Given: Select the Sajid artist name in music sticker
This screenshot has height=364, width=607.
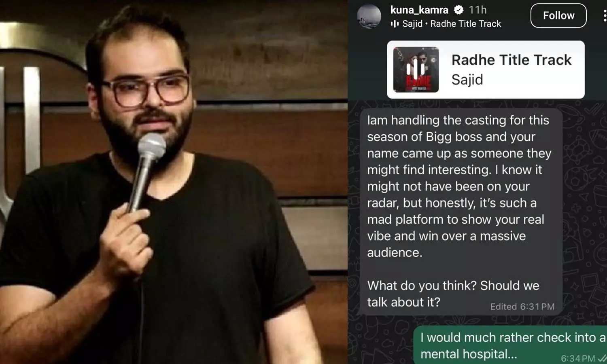Looking at the screenshot, I should click(467, 80).
